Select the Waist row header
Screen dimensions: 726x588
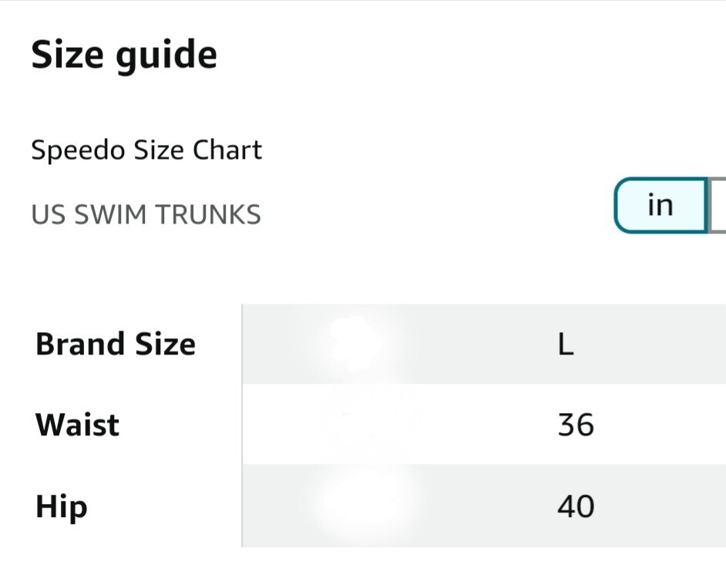coord(77,425)
